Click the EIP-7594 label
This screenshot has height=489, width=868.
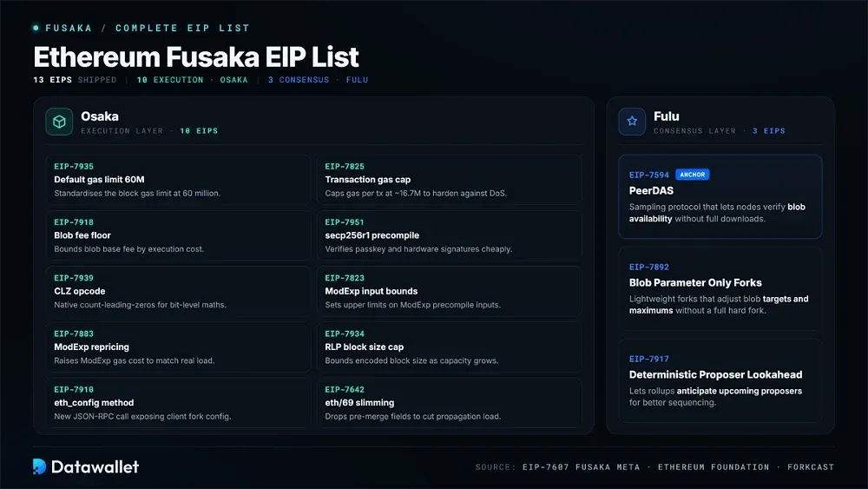click(649, 175)
